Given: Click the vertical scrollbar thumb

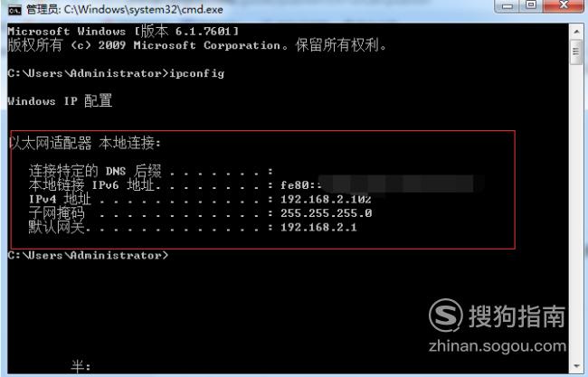Looking at the screenshot, I should 576,52.
